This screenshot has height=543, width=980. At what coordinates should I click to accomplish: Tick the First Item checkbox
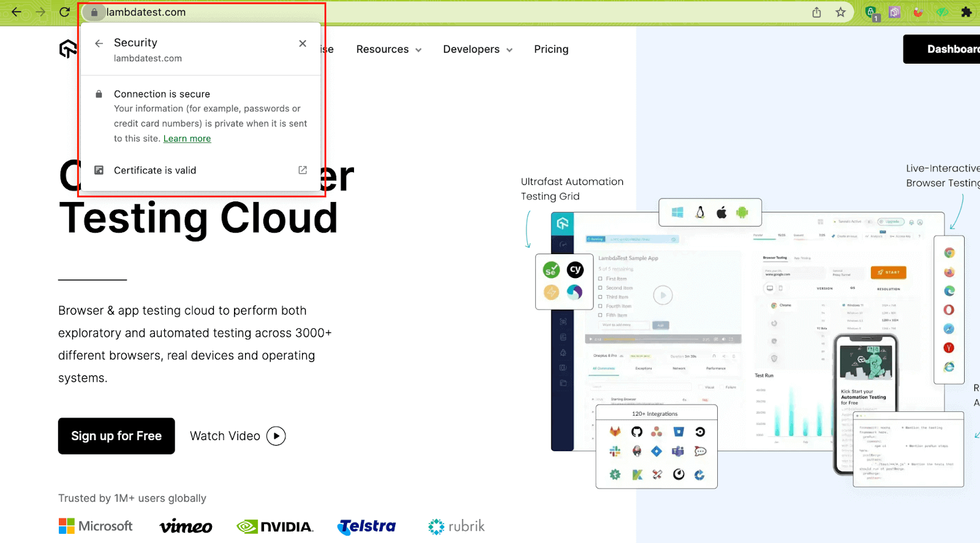[x=601, y=279]
